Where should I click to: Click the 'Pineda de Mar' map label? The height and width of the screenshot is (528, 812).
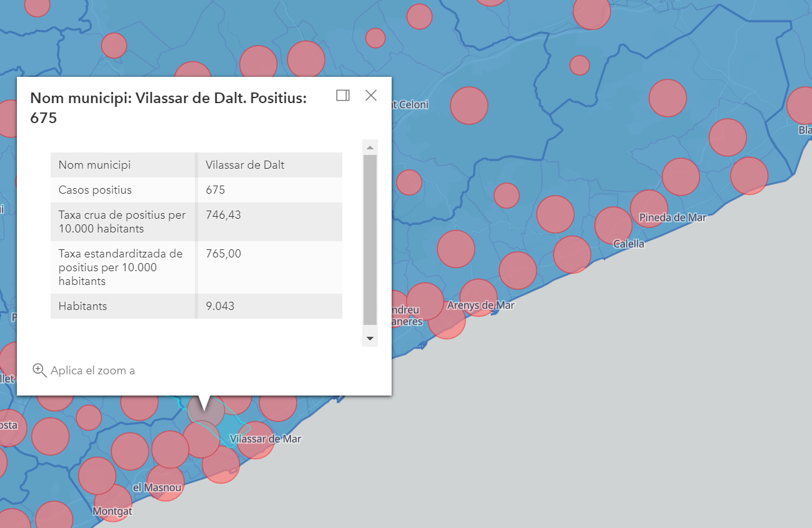(673, 217)
